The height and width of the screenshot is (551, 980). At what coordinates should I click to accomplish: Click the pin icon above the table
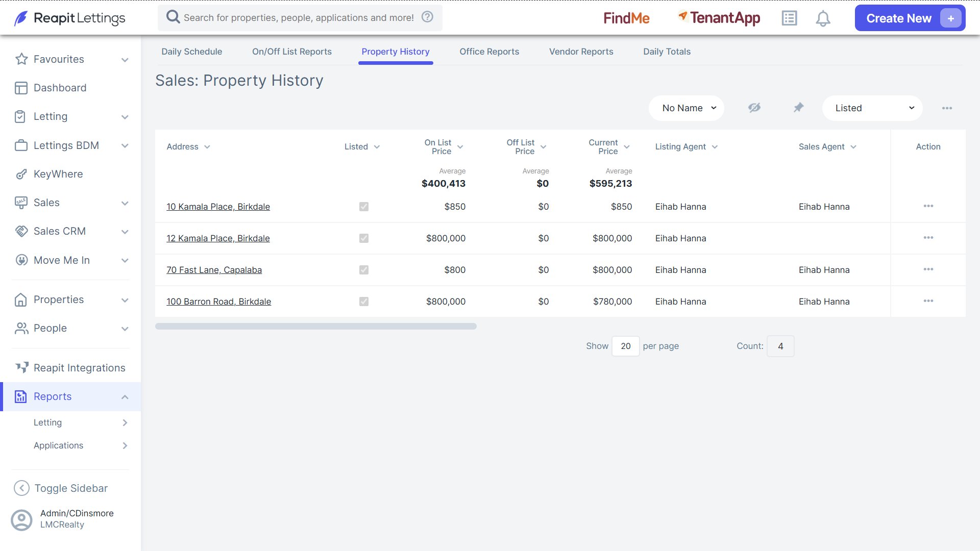coord(798,108)
